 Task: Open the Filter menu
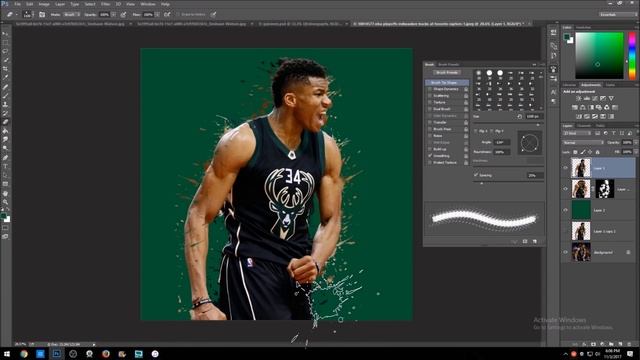pyautogui.click(x=105, y=4)
